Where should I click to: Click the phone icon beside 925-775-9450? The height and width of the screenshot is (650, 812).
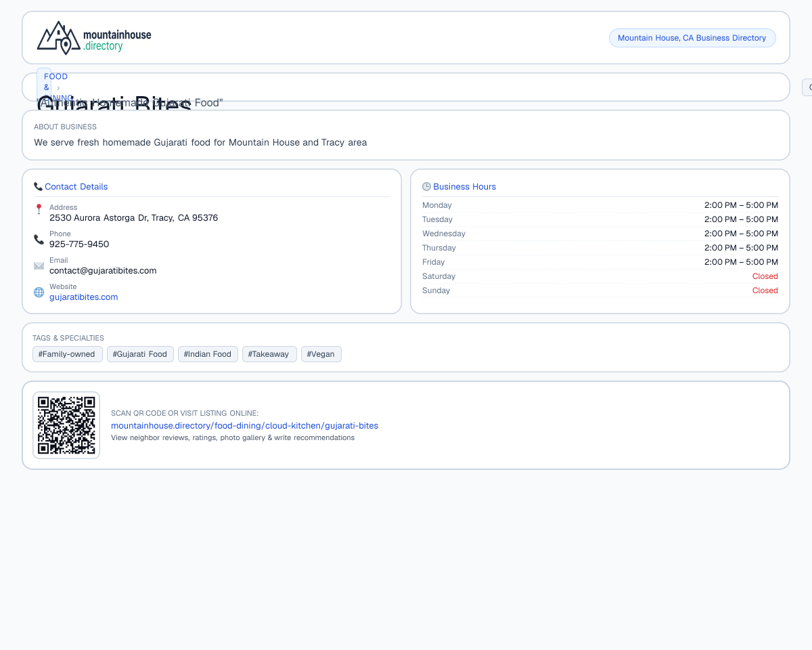coord(39,239)
